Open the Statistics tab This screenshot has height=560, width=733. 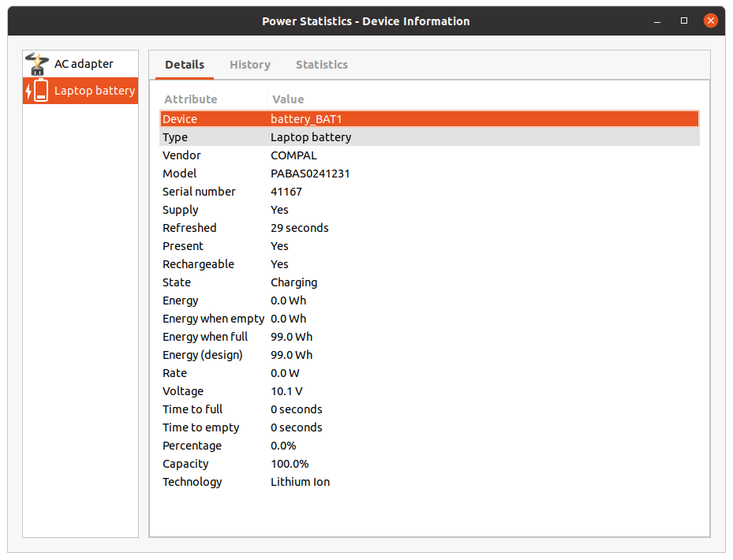pos(321,65)
